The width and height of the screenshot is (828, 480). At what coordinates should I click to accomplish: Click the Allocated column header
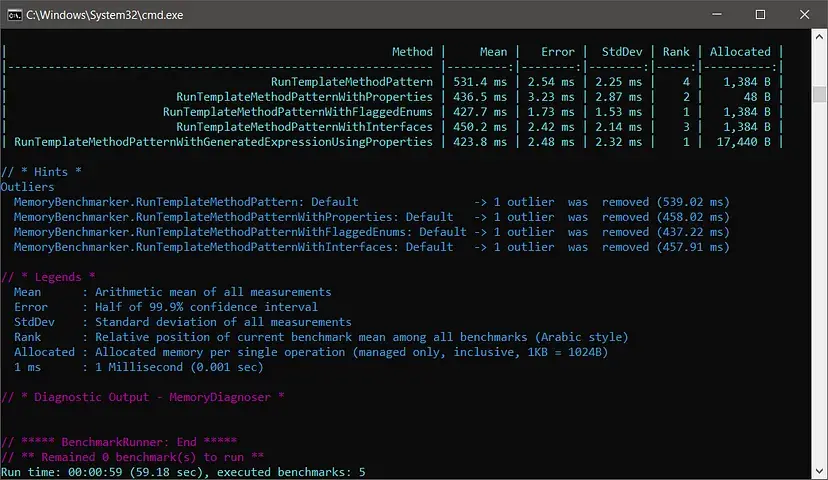pyautogui.click(x=740, y=52)
